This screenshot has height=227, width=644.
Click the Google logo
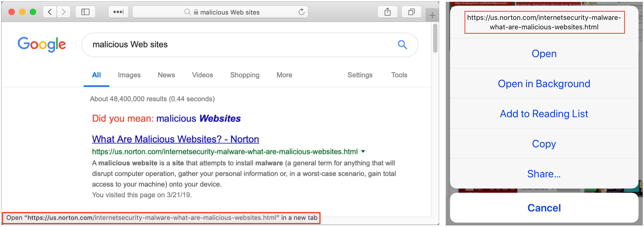pyautogui.click(x=42, y=45)
